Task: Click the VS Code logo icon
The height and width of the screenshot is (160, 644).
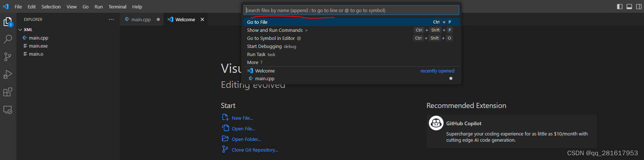Action: pyautogui.click(x=6, y=7)
